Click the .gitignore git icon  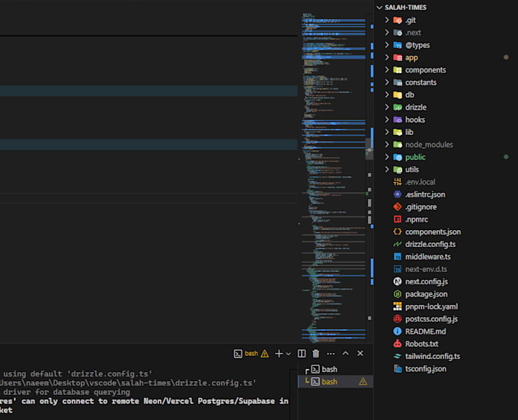point(397,207)
